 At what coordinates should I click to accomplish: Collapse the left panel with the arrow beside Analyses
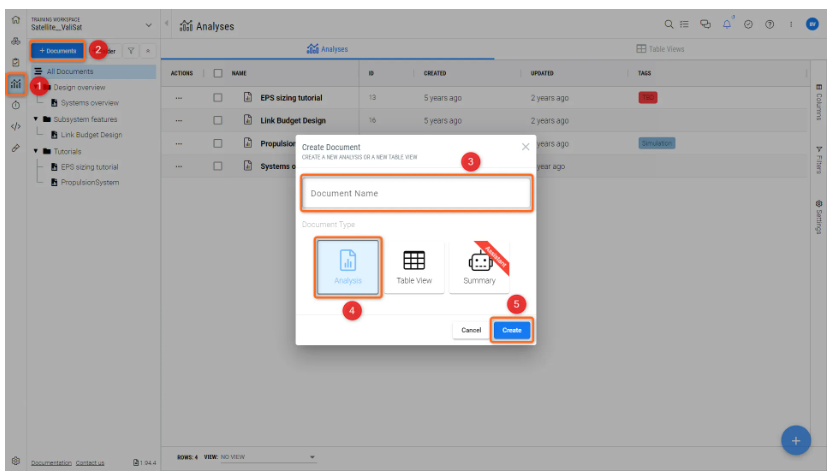tap(166, 23)
